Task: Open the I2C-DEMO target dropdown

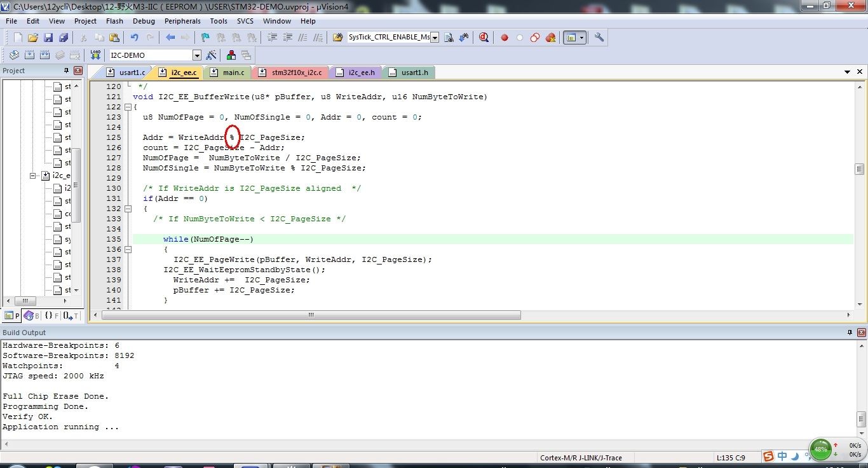Action: (196, 55)
